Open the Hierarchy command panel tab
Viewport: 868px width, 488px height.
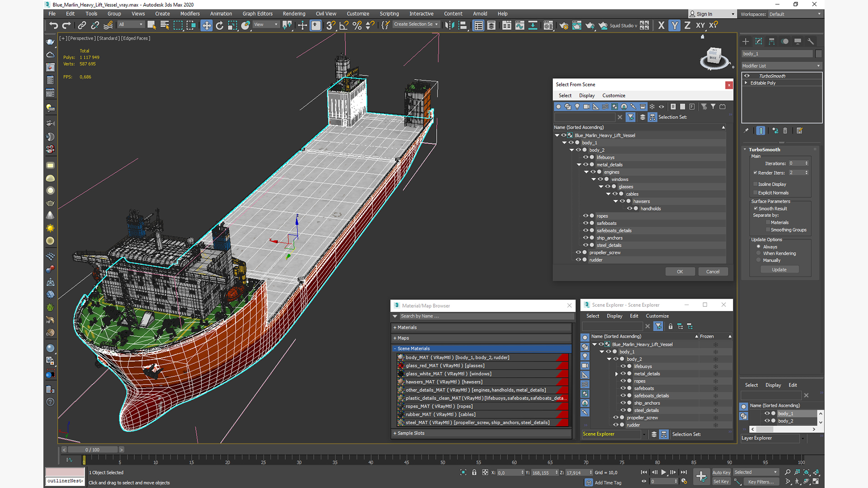[772, 41]
